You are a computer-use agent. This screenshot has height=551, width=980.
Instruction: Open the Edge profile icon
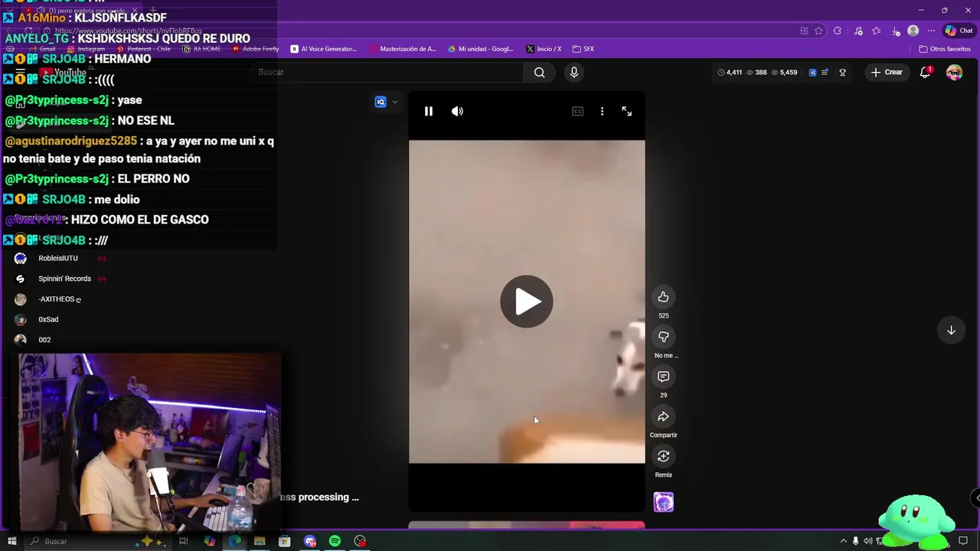pos(913,31)
